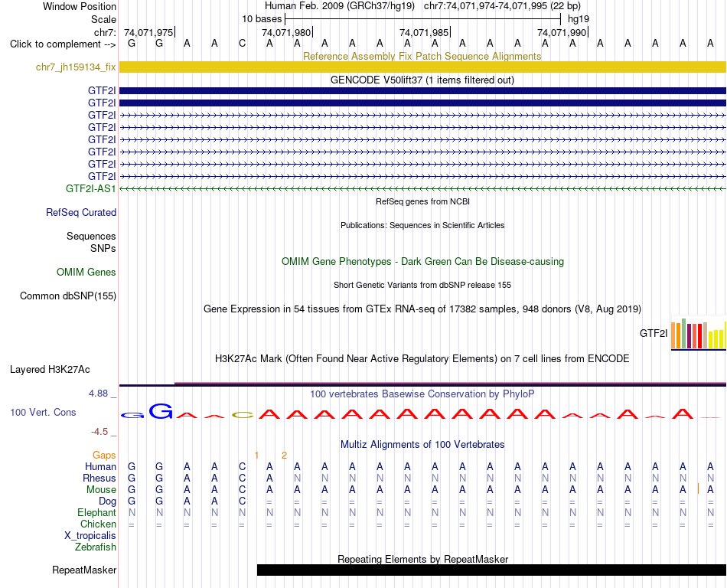Viewport: 727px width, 588px height.
Task: Click the SNPs side label
Action: [x=103, y=248]
